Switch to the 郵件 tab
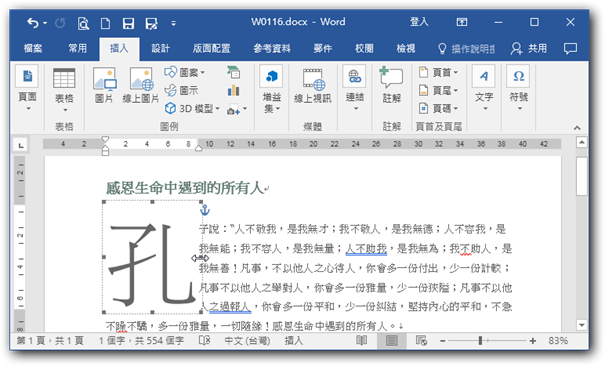This screenshot has width=605, height=366. click(x=323, y=48)
